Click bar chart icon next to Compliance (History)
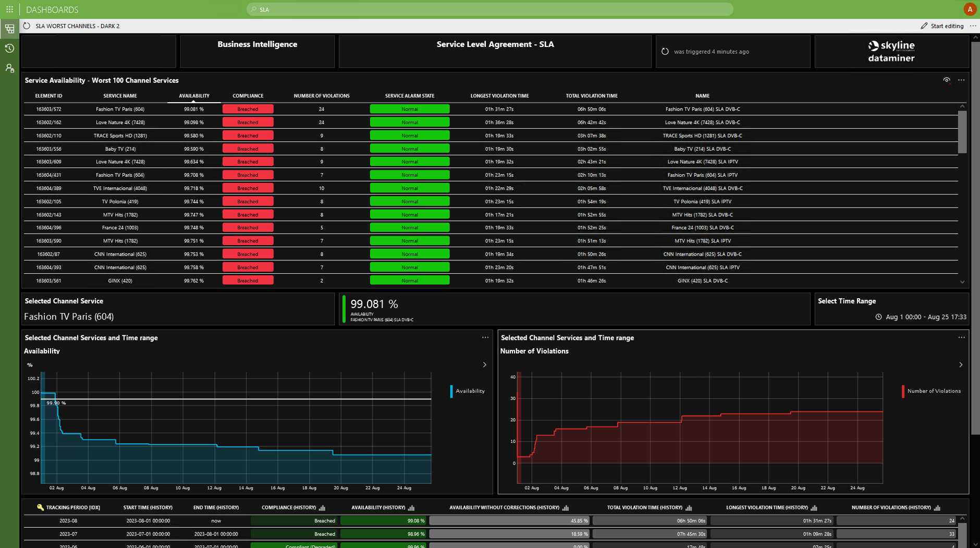This screenshot has width=980, height=548. [322, 508]
